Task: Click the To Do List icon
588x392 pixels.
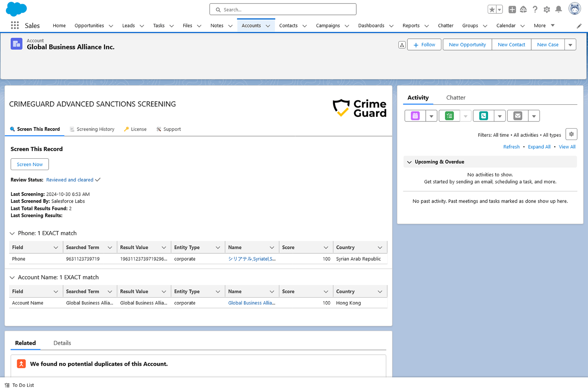Action: 7,385
